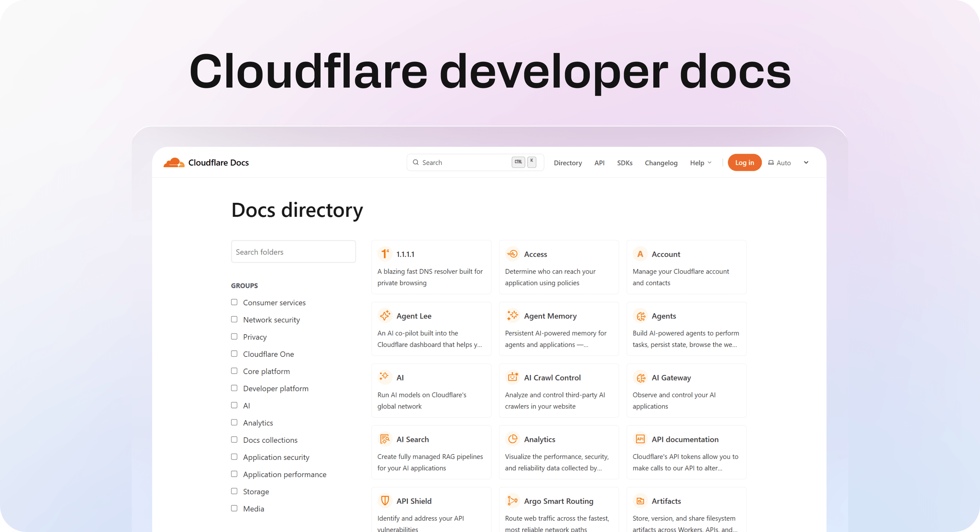Click the AI Search icon

pos(385,439)
